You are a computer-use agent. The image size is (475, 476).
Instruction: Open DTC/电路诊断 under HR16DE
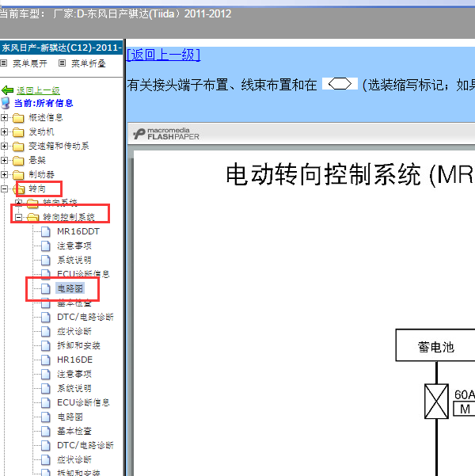coord(85,446)
